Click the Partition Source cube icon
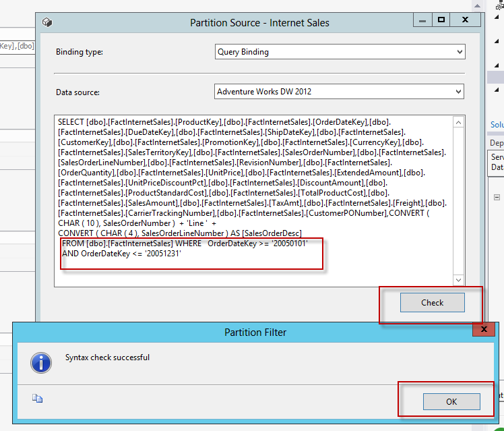Screen dimensions: 504x431 point(47,22)
